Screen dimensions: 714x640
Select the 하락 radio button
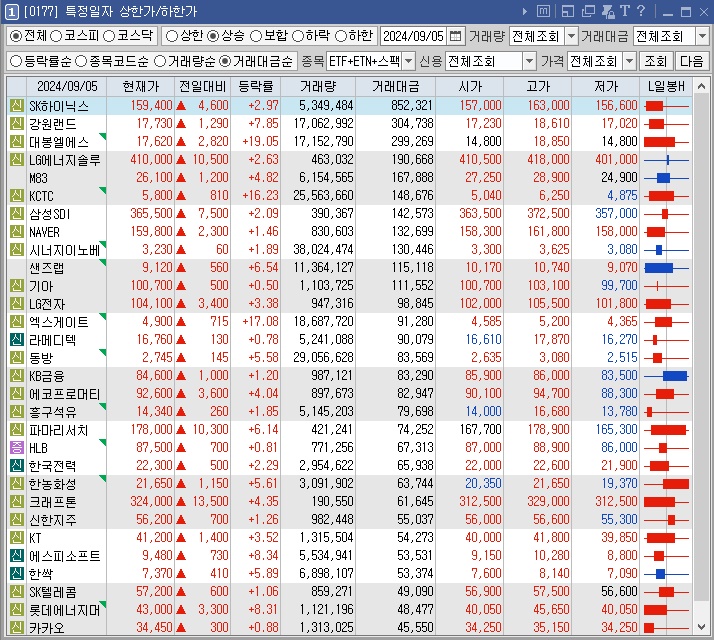pos(298,36)
